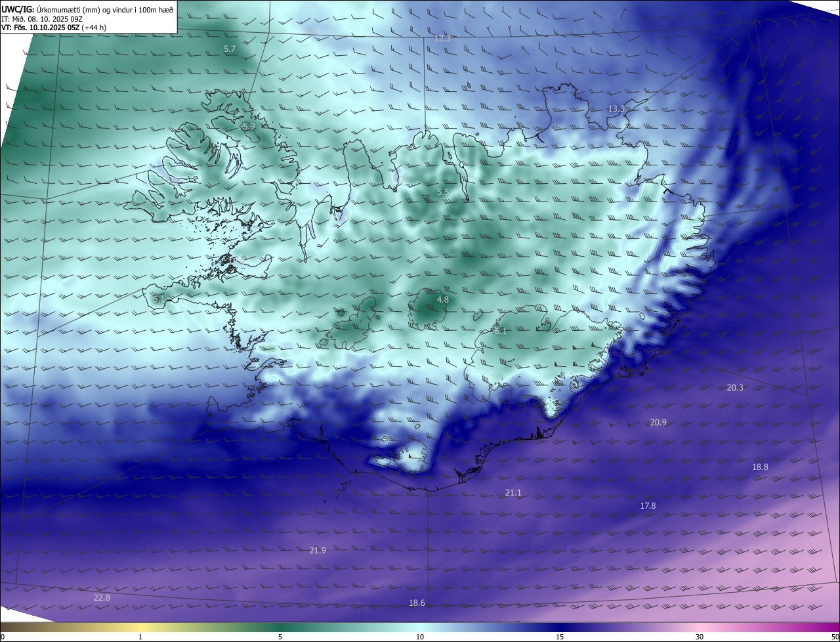Click the valid time 'VT: Fös. 10.10.2025 05Z'
The width and height of the screenshot is (840, 642).
40,28
